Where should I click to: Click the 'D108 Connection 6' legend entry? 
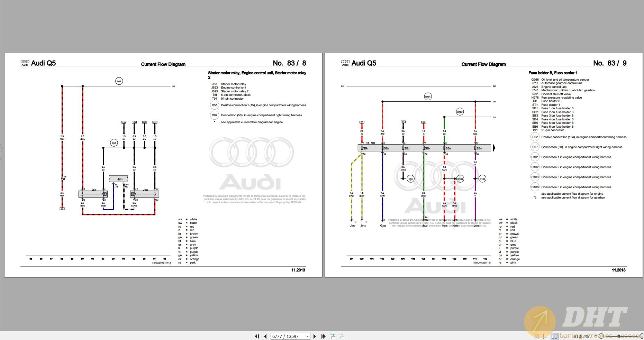click(571, 187)
